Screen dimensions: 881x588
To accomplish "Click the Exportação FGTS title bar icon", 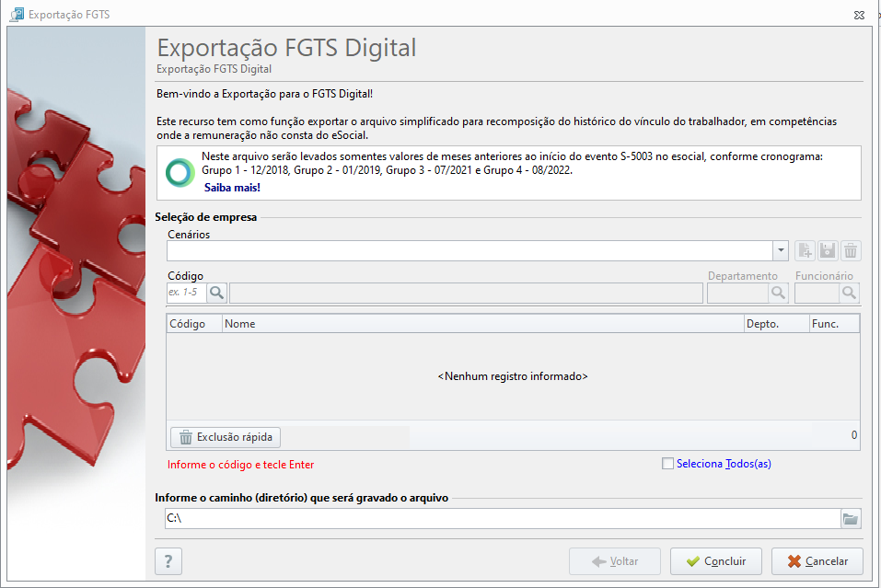I will pyautogui.click(x=17, y=14).
